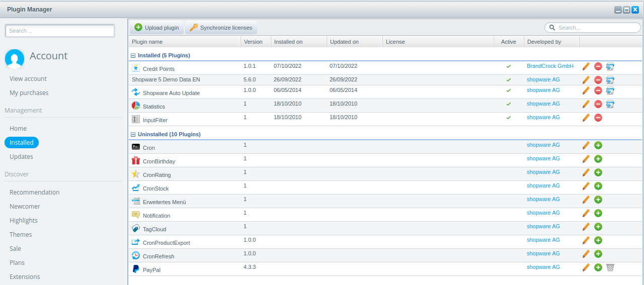
Task: Open Highlights under Discover
Action: coord(24,220)
